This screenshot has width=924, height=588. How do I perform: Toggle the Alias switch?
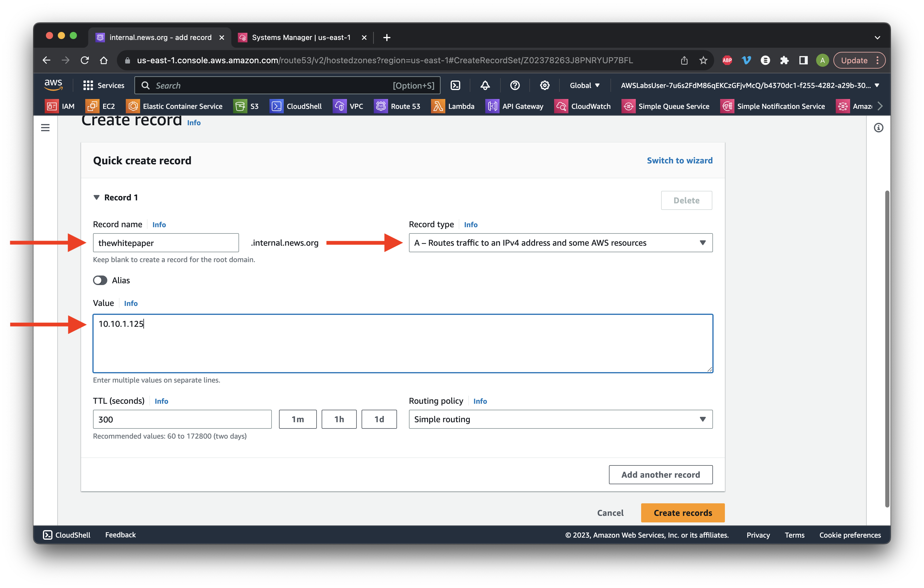pos(100,280)
